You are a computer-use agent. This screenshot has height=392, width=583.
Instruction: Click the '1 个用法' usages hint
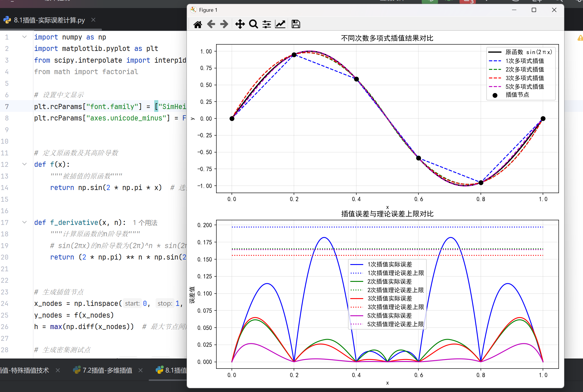pos(145,223)
